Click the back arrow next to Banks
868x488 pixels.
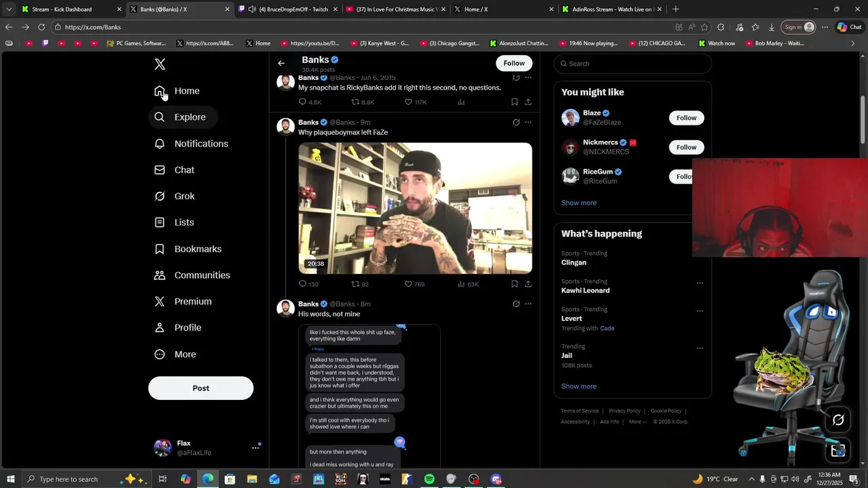(x=281, y=63)
